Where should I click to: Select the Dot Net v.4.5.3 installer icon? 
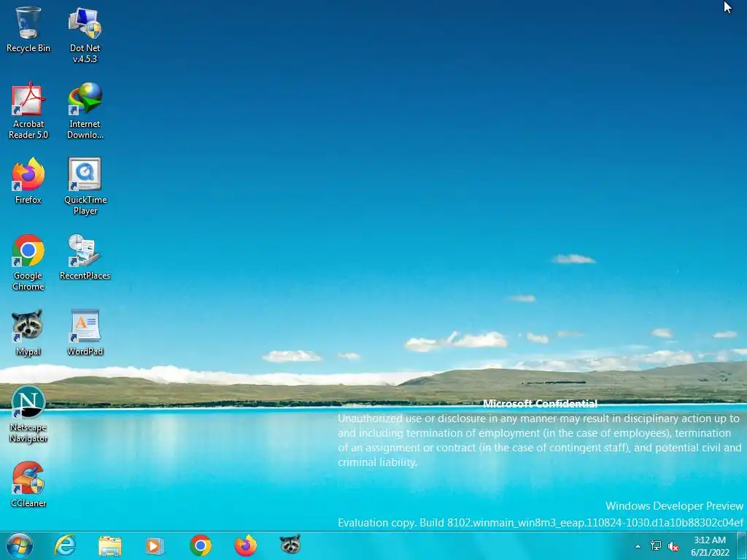[85, 35]
